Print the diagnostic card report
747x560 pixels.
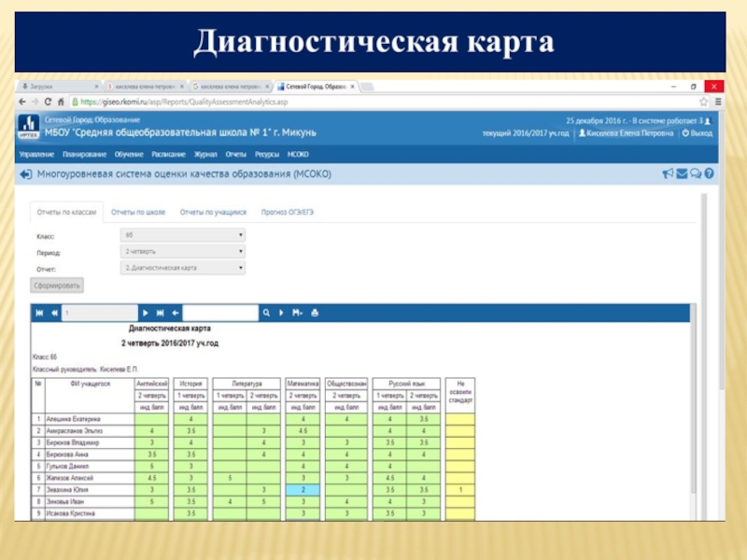click(315, 313)
